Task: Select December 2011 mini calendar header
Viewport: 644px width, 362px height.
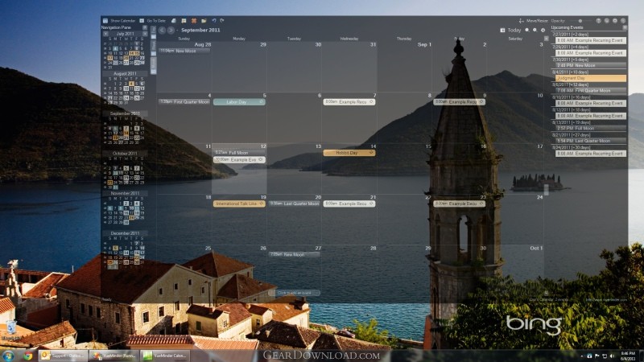Action: 125,233
